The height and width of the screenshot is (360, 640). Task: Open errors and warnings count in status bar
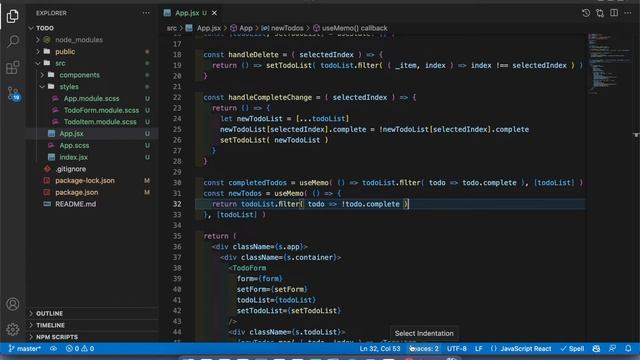tap(80, 349)
